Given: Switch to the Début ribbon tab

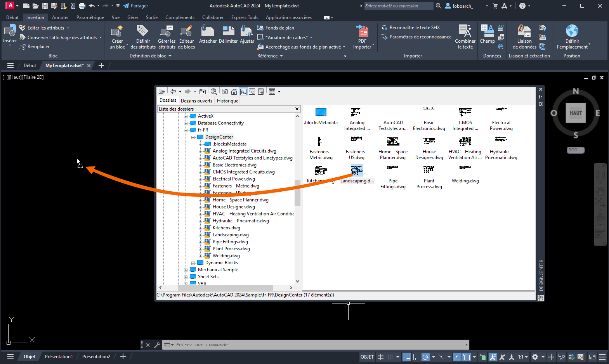Looking at the screenshot, I should click(12, 17).
